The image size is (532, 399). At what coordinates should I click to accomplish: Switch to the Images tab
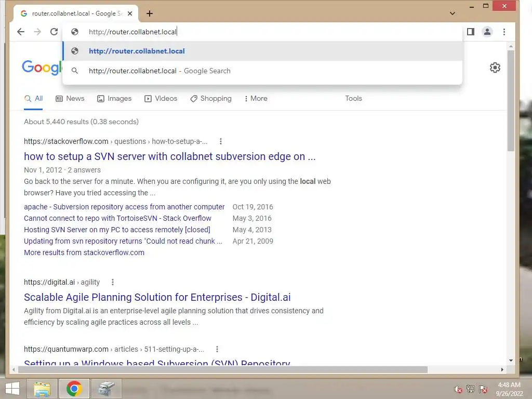tap(114, 99)
